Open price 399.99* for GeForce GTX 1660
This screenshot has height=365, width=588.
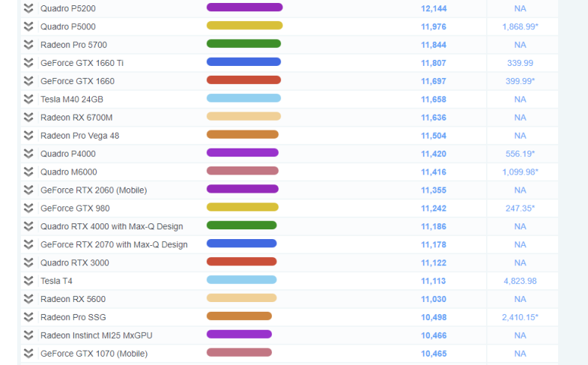click(520, 81)
